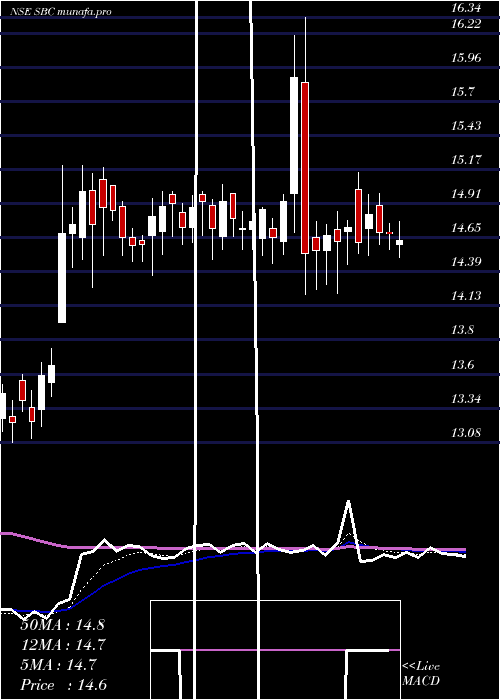Click the 14.65 price axis label
500x700 pixels.
[x=466, y=228]
